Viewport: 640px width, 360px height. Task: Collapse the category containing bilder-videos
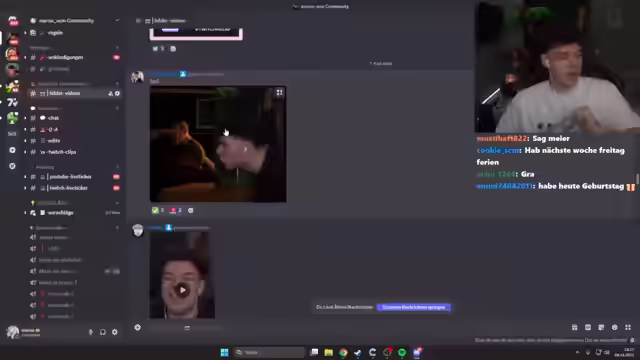60,84
